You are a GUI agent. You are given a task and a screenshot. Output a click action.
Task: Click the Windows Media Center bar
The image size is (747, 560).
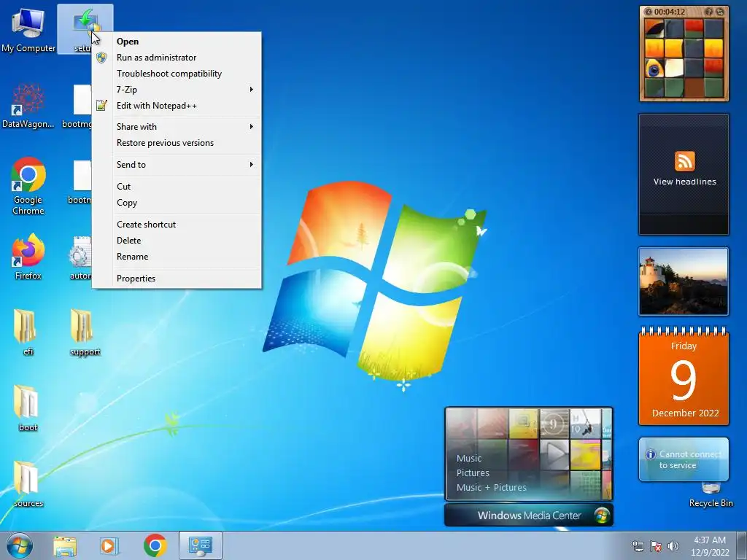(x=528, y=516)
